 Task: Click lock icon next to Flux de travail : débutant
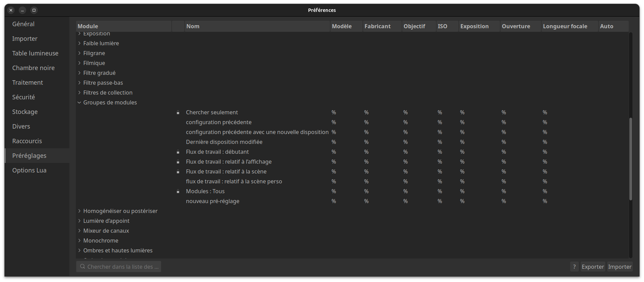coord(178,152)
